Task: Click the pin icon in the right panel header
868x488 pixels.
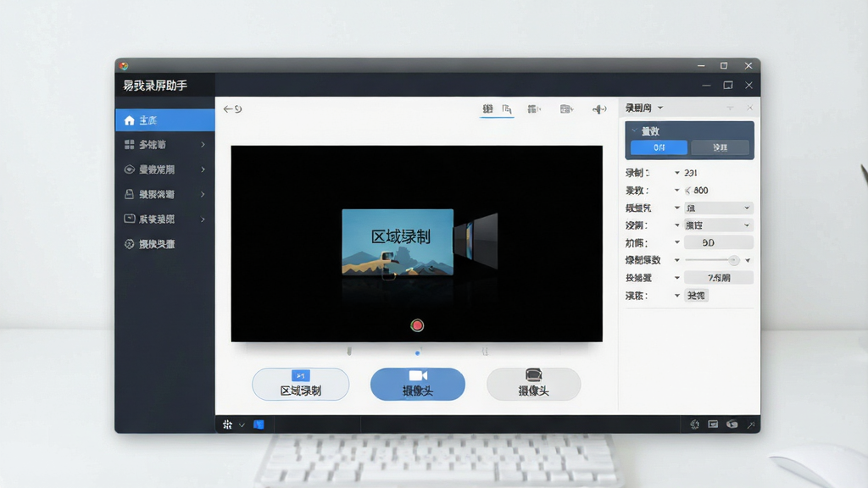Action: pos(730,108)
